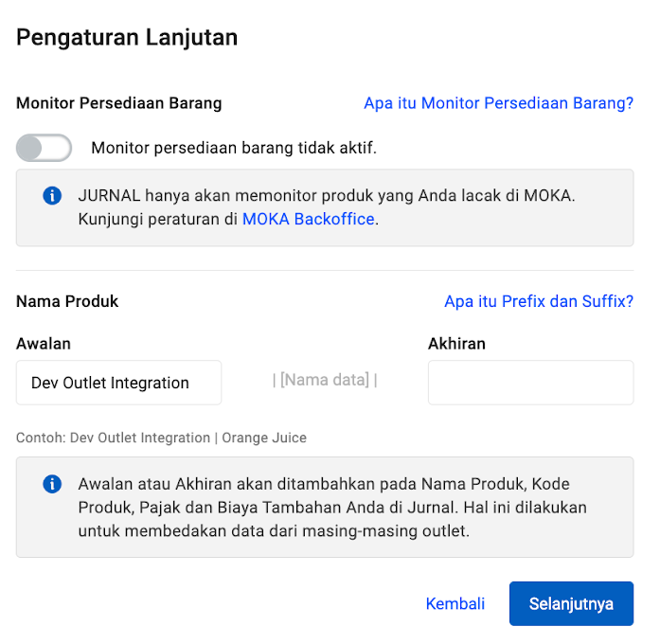
Task: Go back with the Kembali link
Action: tap(455, 603)
